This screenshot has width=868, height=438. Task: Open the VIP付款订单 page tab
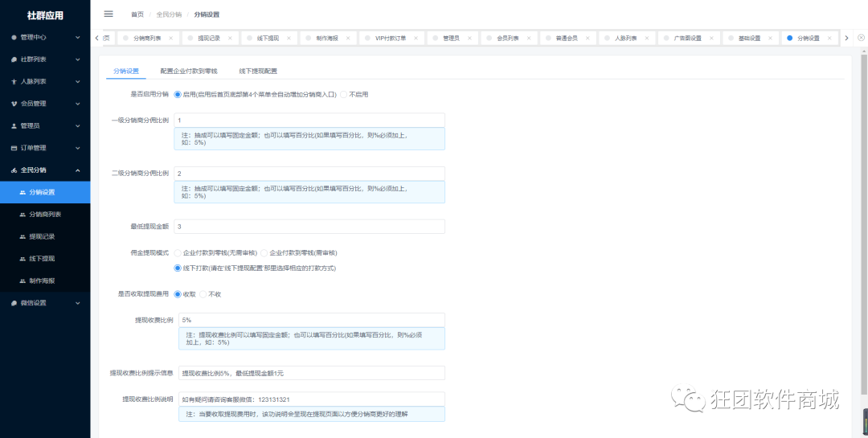(x=391, y=39)
